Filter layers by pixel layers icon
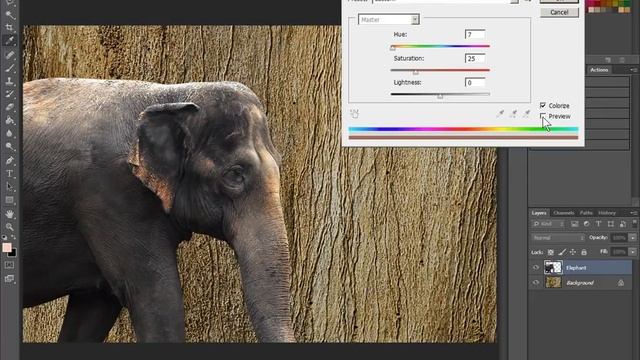This screenshot has height=360, width=640. tap(574, 224)
